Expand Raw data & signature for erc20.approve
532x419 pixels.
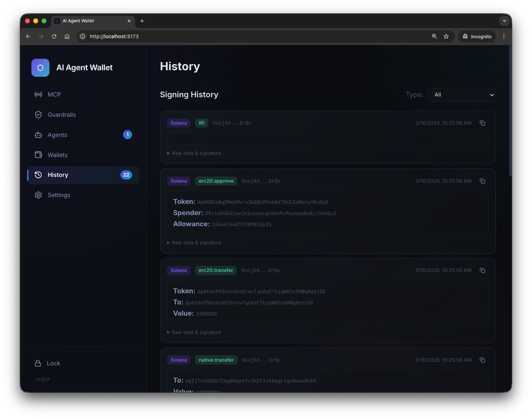tap(196, 243)
